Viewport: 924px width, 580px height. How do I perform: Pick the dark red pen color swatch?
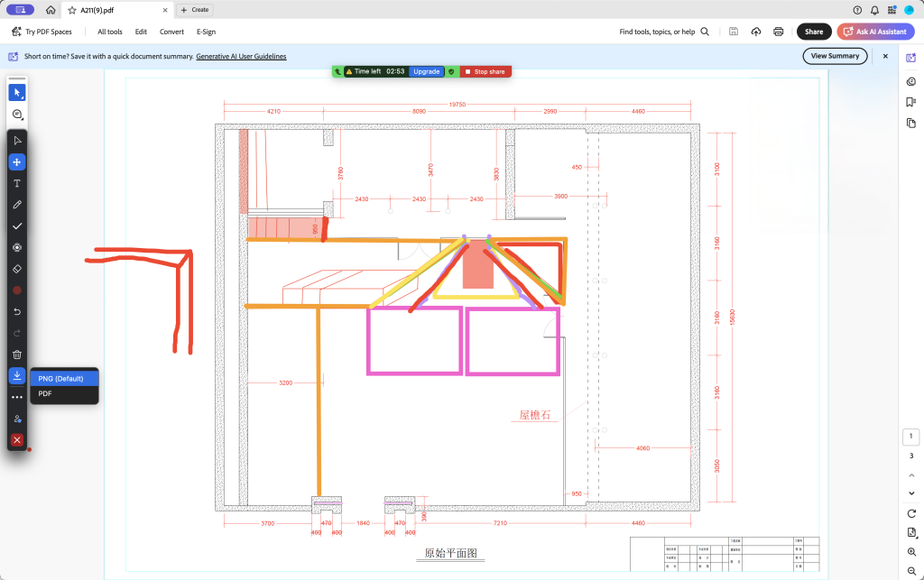tap(17, 290)
